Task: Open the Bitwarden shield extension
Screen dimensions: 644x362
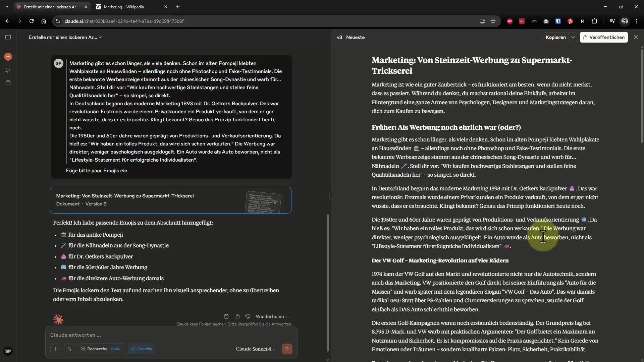Action: point(558,21)
